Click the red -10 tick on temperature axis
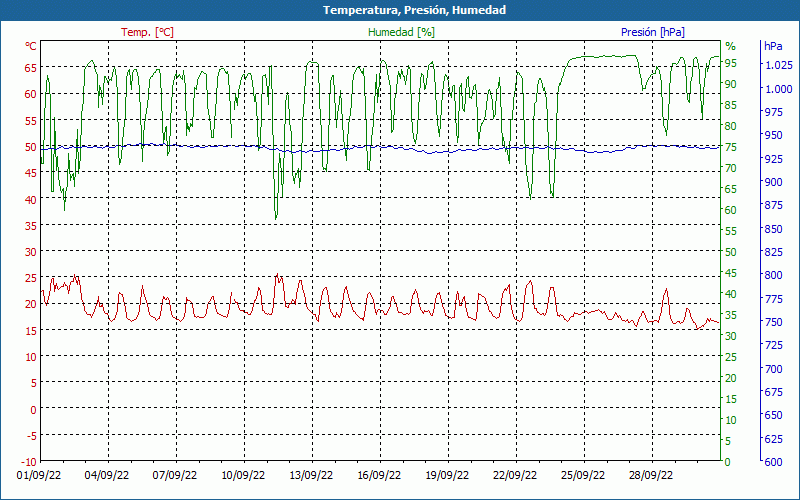Image resolution: width=800 pixels, height=500 pixels. pos(29,462)
